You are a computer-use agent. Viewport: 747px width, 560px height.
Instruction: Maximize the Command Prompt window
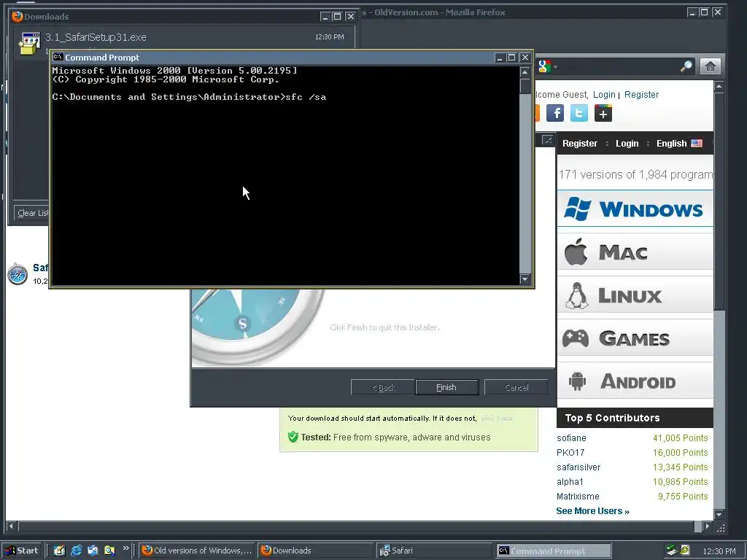511,58
